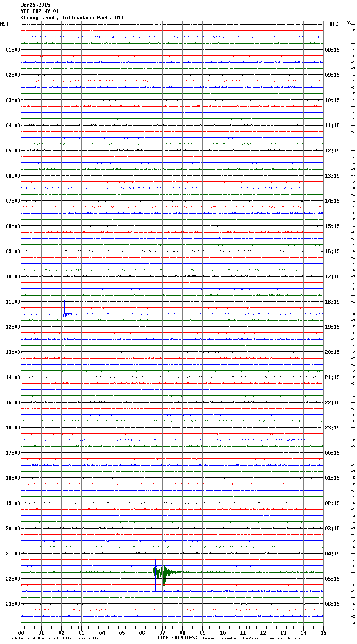Screen dimensions: 357x644
Task: Click the 05 minute axis tick label
Action: [122, 633]
